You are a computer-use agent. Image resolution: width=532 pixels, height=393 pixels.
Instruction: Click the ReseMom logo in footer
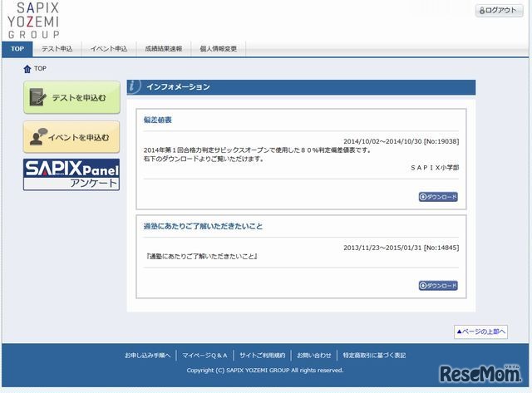(x=480, y=373)
